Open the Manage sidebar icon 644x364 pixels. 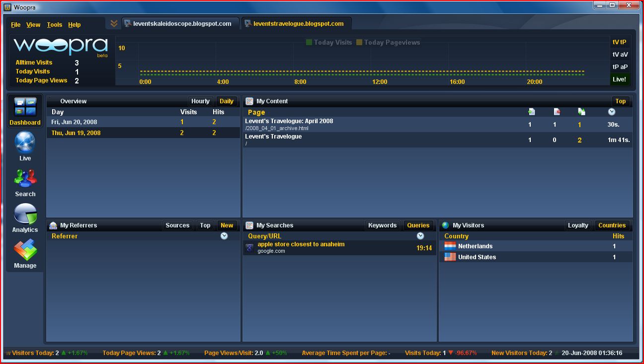[x=25, y=250]
